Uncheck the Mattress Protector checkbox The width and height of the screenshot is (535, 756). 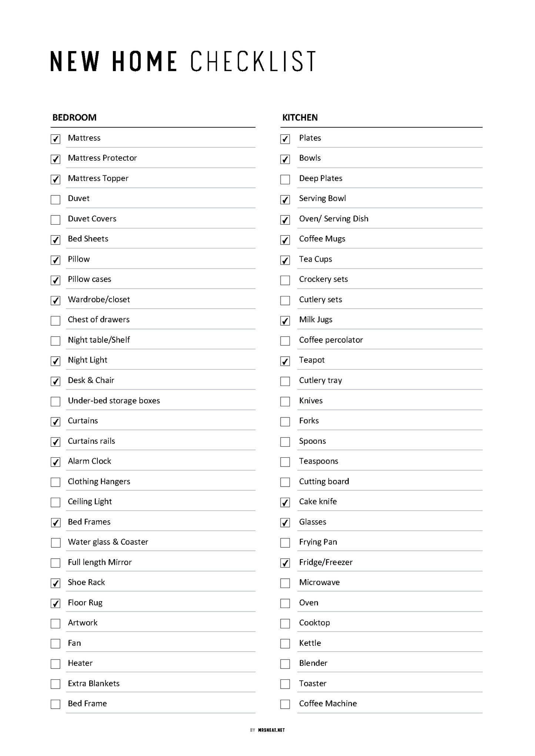[56, 159]
